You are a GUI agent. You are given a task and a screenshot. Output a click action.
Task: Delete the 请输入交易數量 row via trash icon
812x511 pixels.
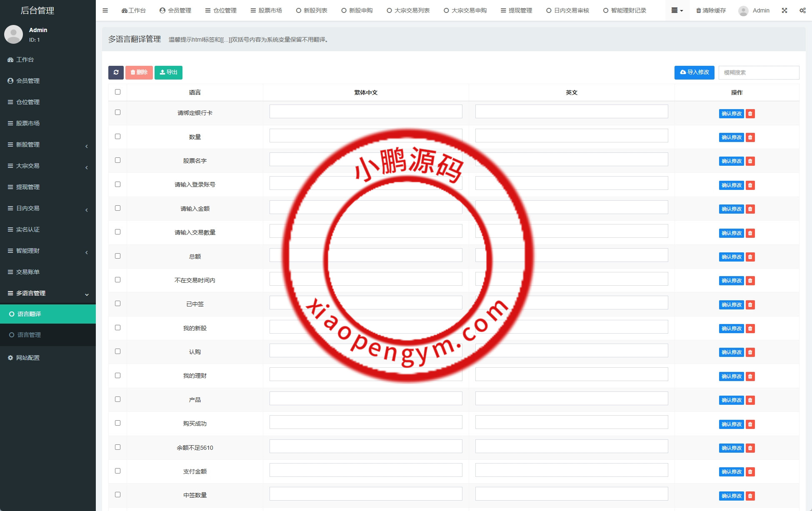[750, 233]
